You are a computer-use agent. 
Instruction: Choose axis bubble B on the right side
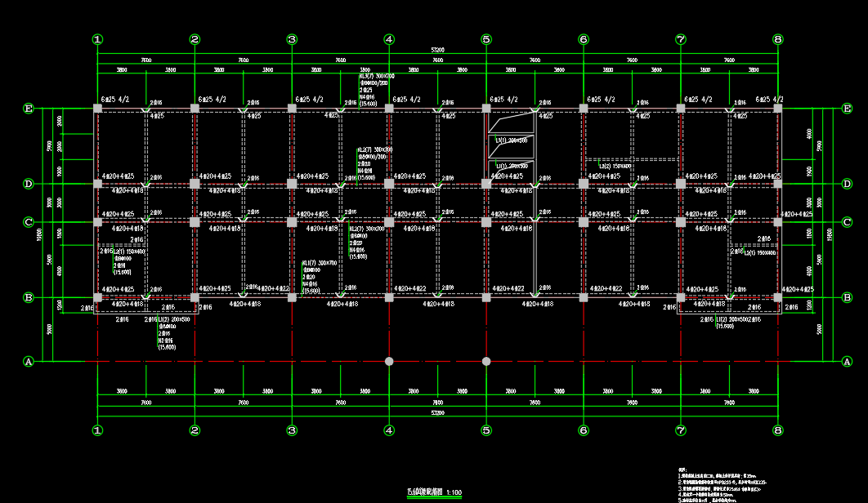coord(847,297)
